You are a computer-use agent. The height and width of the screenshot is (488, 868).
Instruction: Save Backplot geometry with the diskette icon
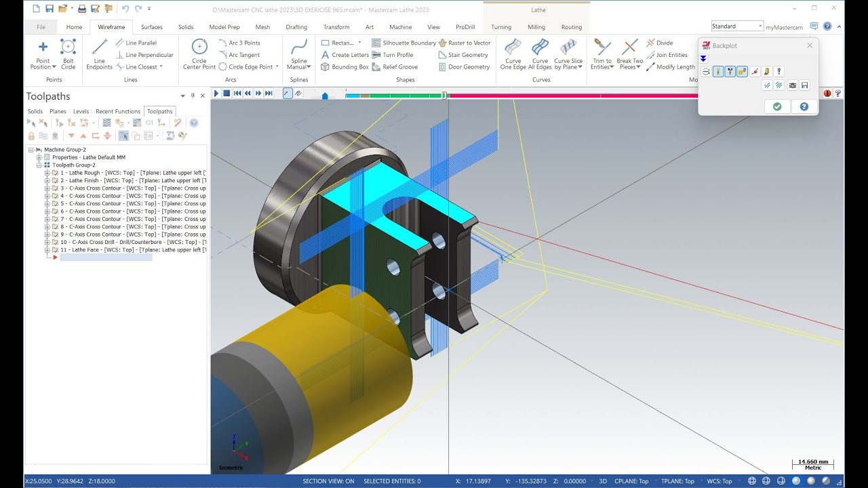(804, 85)
